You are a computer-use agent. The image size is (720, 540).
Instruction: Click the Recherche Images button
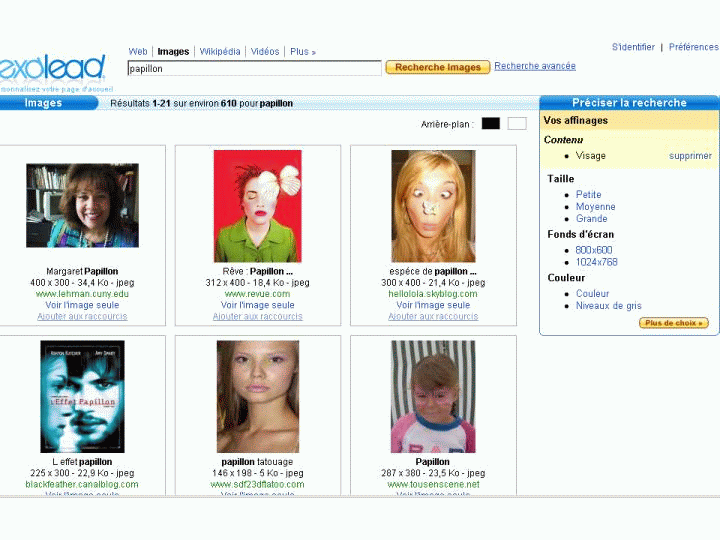(438, 67)
